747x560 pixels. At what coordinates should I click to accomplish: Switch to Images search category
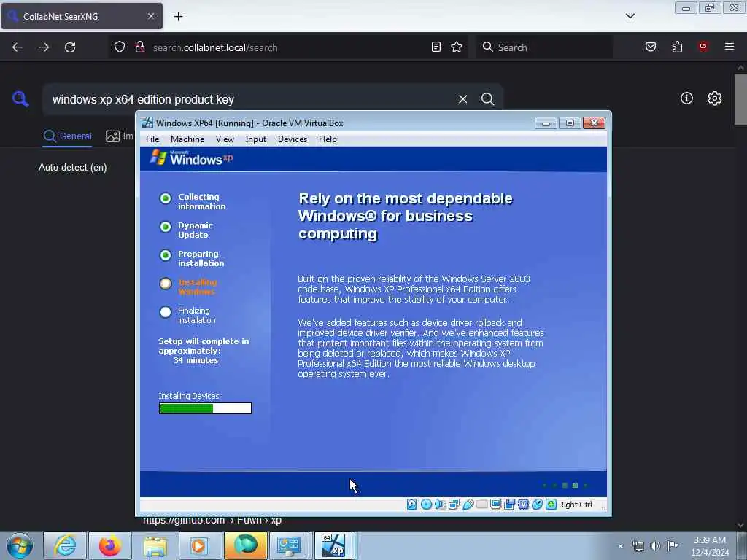pyautogui.click(x=120, y=136)
